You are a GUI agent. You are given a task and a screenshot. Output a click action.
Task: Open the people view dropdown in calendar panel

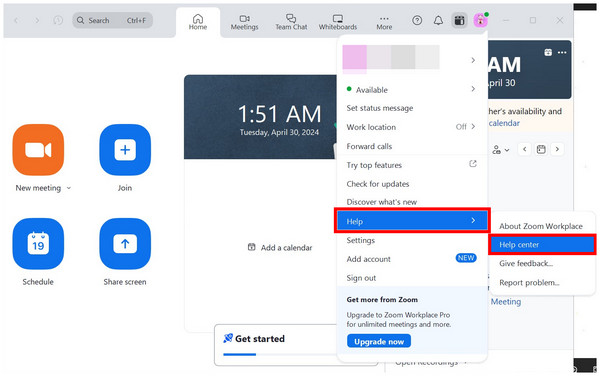coord(501,150)
